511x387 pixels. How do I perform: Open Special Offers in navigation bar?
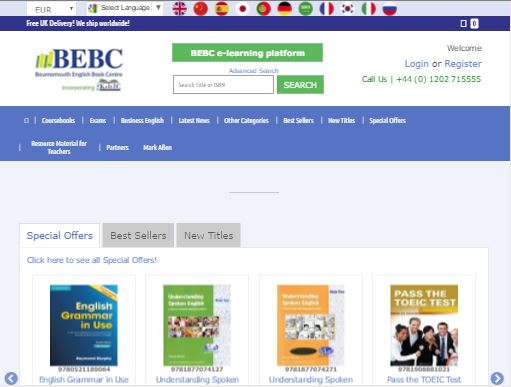point(387,120)
